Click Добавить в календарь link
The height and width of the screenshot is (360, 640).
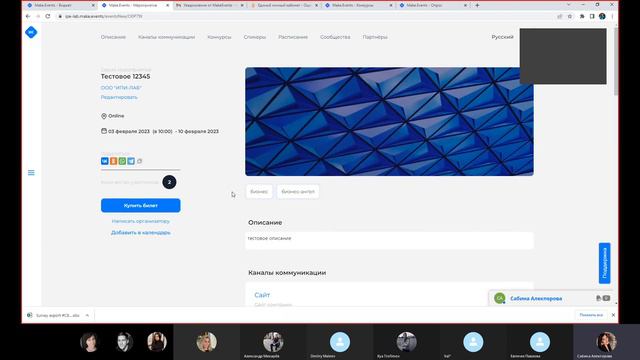[x=140, y=232]
